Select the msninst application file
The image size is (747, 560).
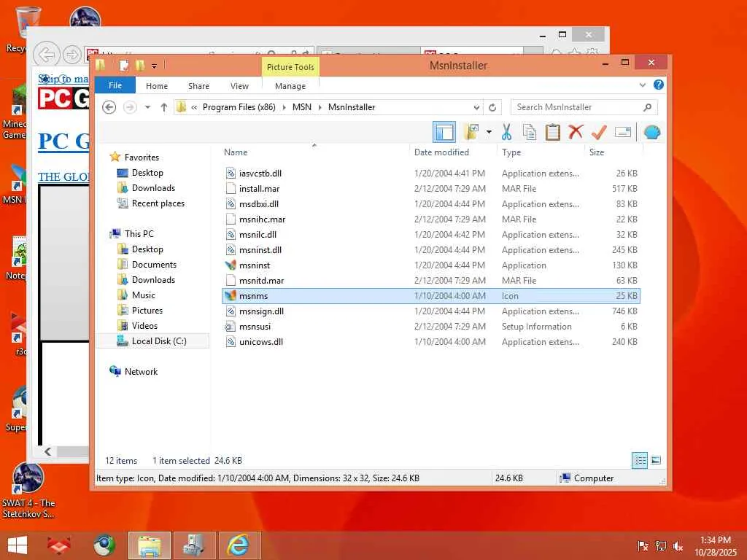point(430,265)
